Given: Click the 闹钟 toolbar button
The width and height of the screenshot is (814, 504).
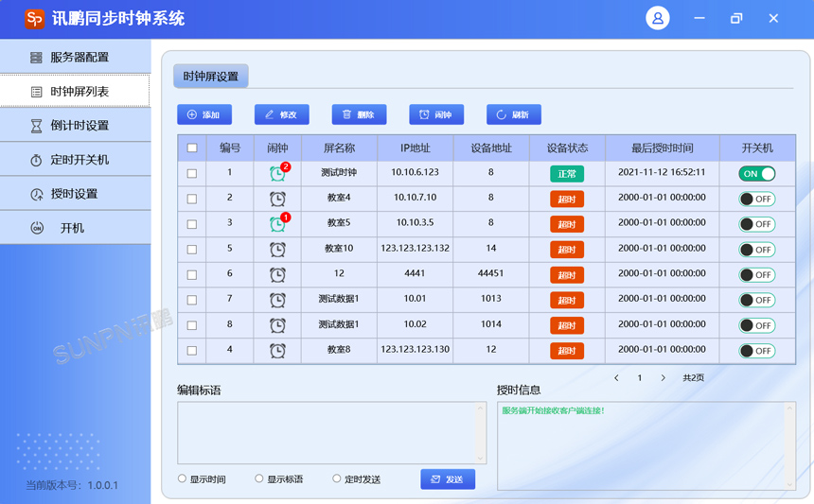Looking at the screenshot, I should pos(435,114).
